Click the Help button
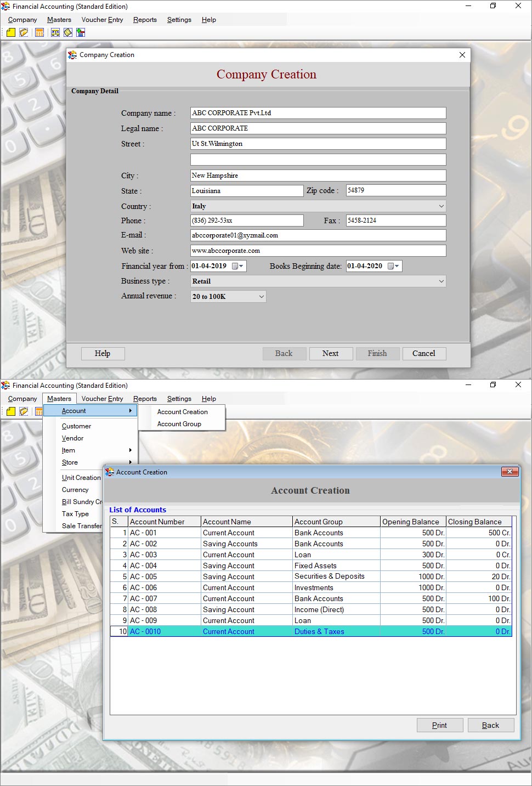532x786 pixels. tap(103, 353)
